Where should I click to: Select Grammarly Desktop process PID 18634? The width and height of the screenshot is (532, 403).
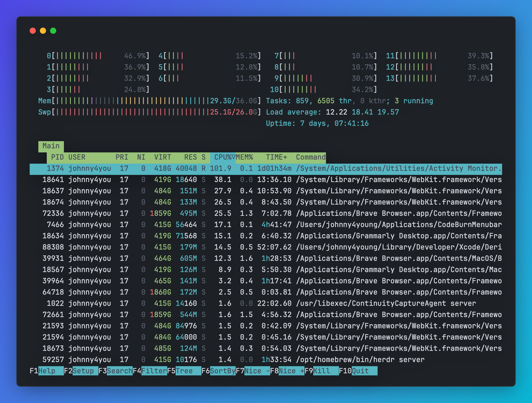point(266,236)
